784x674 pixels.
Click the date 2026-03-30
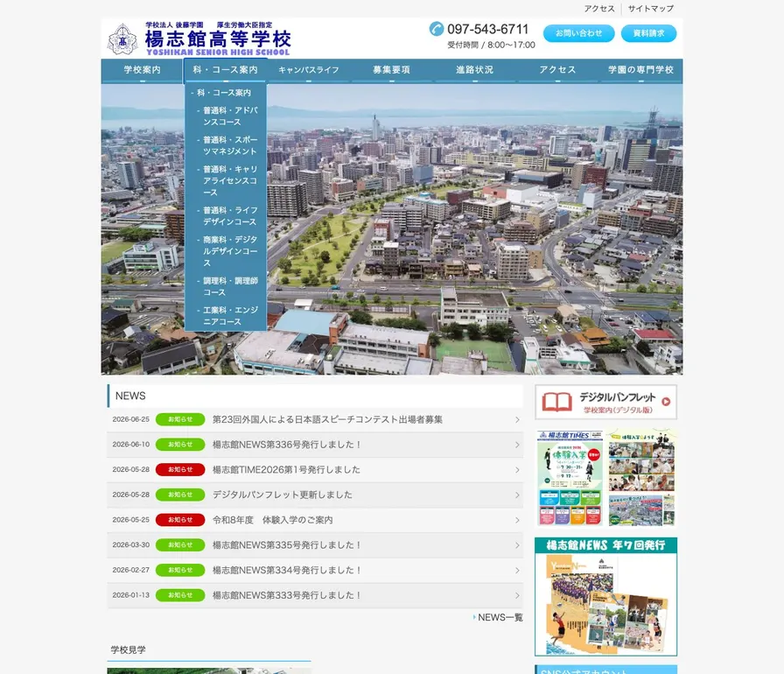coord(131,545)
